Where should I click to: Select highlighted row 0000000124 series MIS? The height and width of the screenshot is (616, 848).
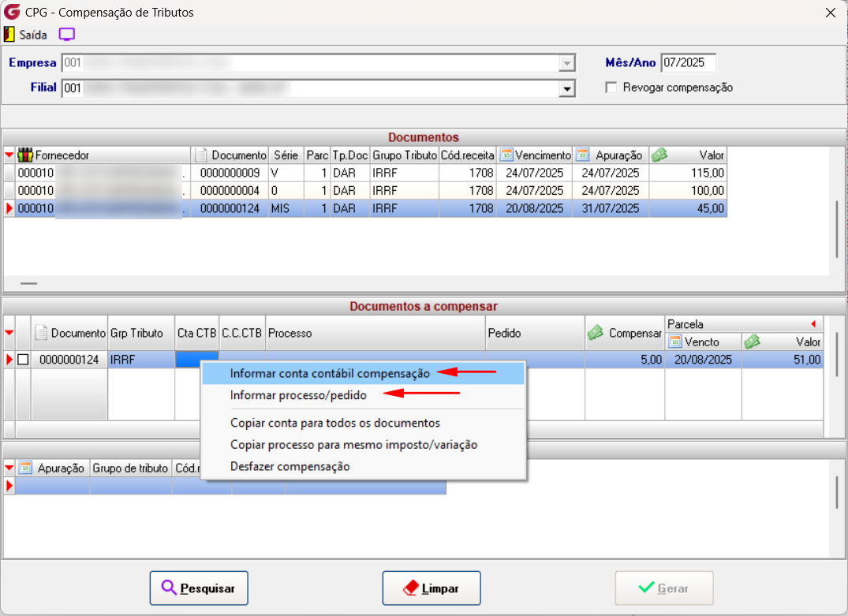pos(371,209)
